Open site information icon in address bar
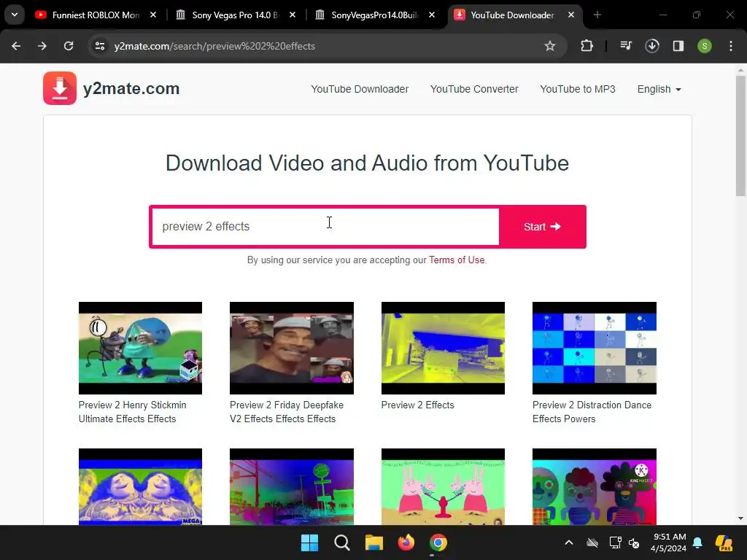747x560 pixels. pyautogui.click(x=100, y=46)
